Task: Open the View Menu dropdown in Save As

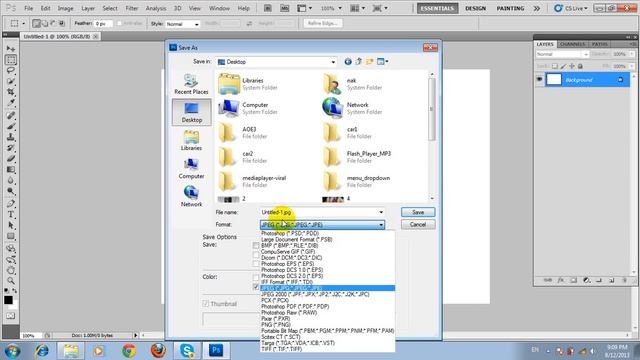Action: pyautogui.click(x=383, y=62)
